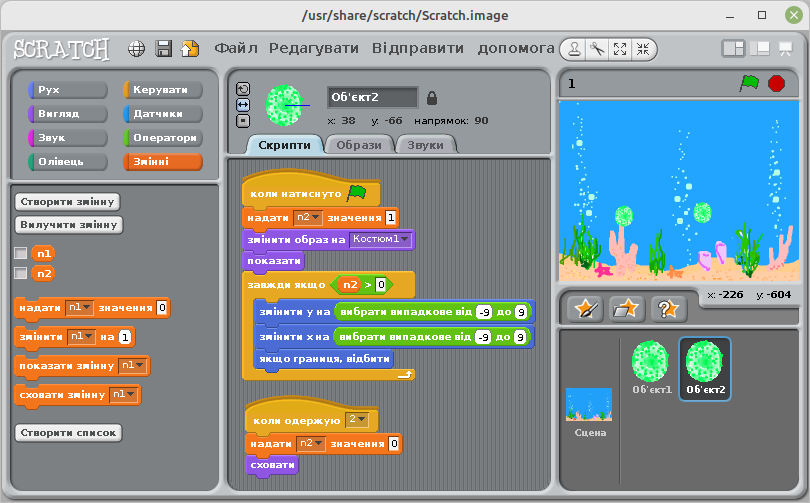Open the Редагувати menu
Screen dimensions: 810x503
click(314, 48)
